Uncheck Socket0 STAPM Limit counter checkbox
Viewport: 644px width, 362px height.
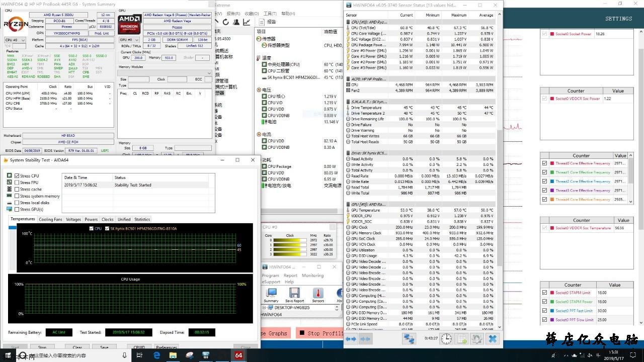(x=544, y=293)
